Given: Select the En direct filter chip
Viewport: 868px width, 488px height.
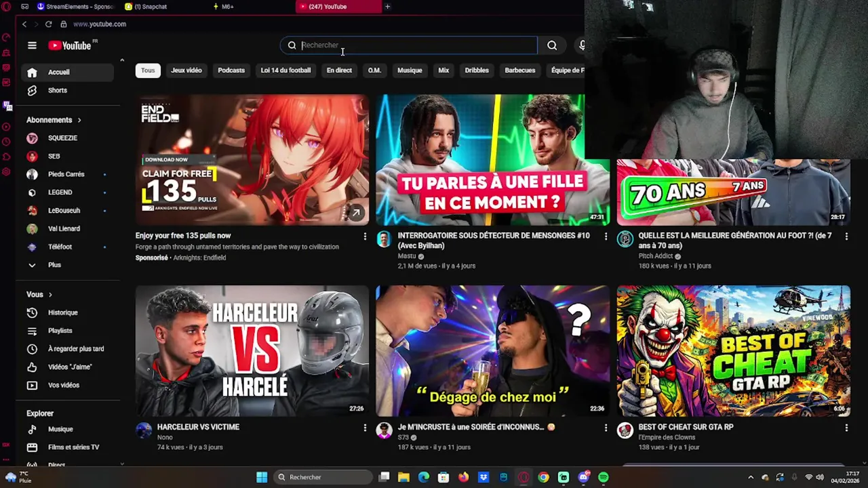Looking at the screenshot, I should 339,70.
